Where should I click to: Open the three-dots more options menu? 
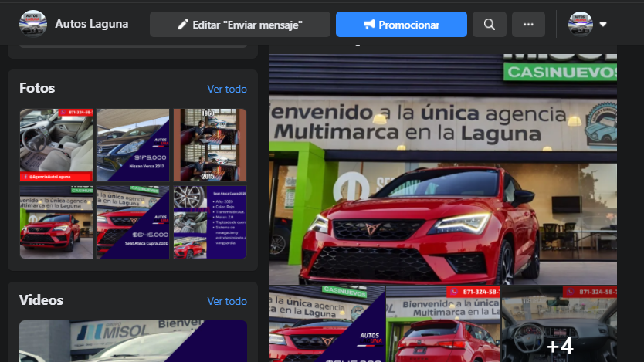point(528,25)
